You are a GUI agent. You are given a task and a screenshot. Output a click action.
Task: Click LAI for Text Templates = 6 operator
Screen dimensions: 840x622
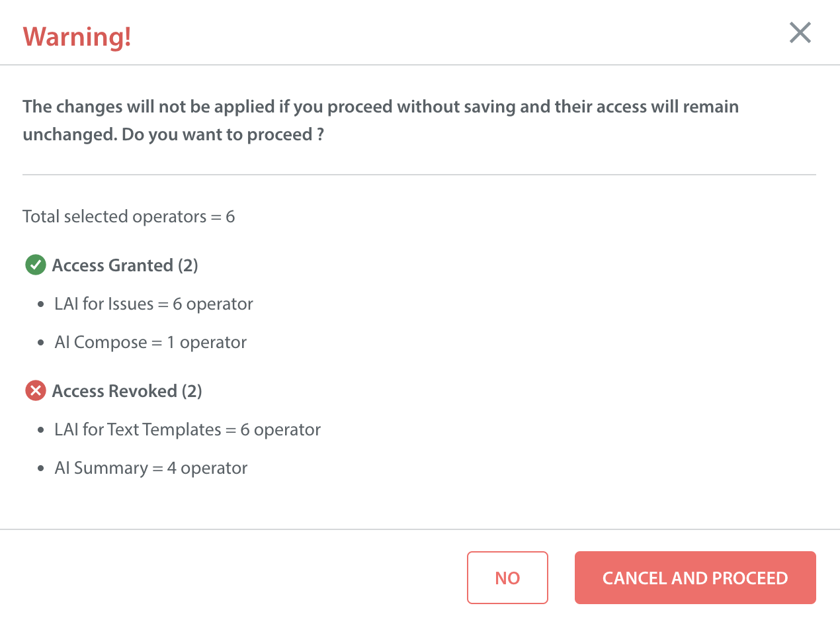(x=188, y=430)
